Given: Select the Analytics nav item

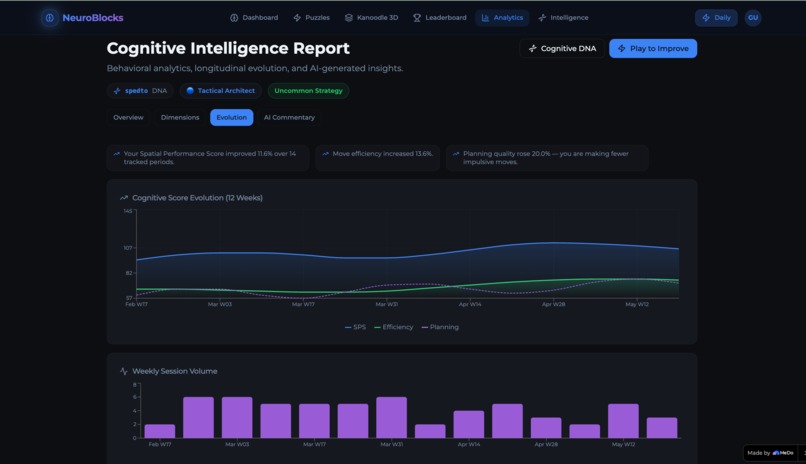Looking at the screenshot, I should (502, 17).
